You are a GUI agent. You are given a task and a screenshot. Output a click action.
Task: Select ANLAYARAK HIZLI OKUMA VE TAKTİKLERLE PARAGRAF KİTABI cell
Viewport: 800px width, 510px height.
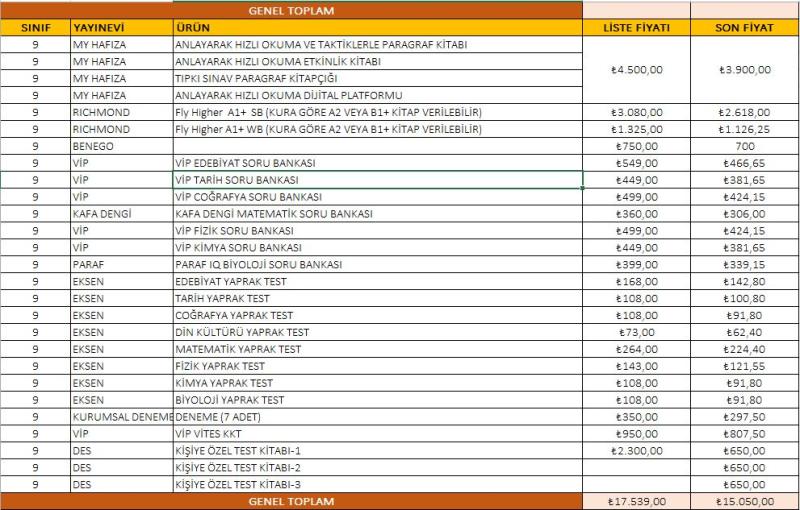[378, 45]
